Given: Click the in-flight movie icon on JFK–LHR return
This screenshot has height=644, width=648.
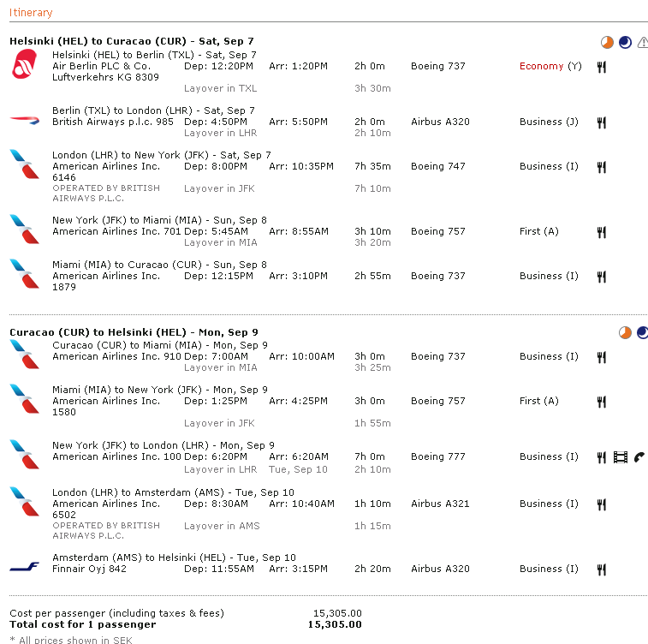Looking at the screenshot, I should [x=621, y=457].
